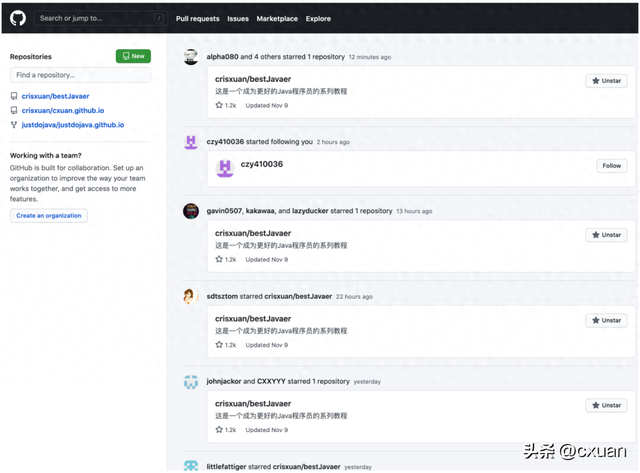Open alpha080 profile name link
This screenshot has height=473, width=640.
(x=222, y=57)
